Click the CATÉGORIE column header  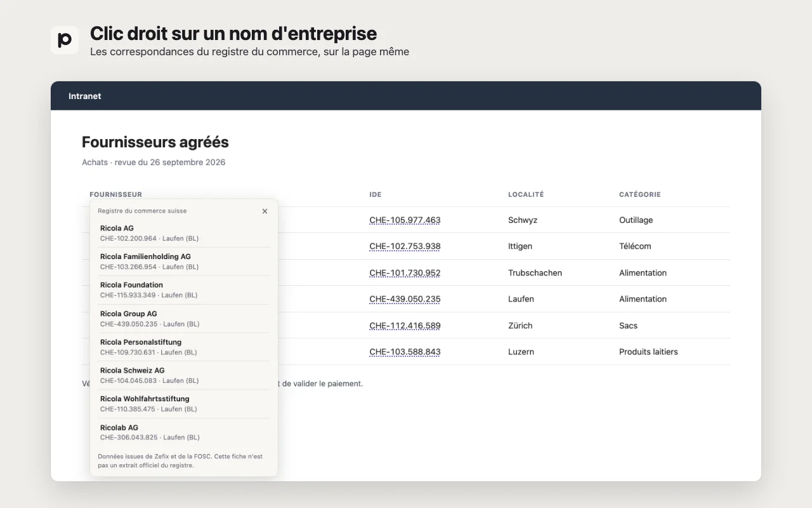pos(640,194)
